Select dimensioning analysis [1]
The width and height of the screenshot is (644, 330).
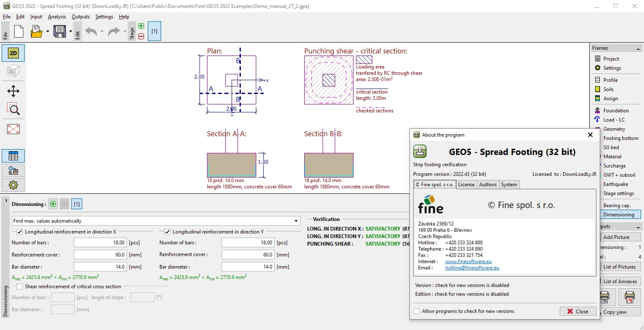coord(77,204)
